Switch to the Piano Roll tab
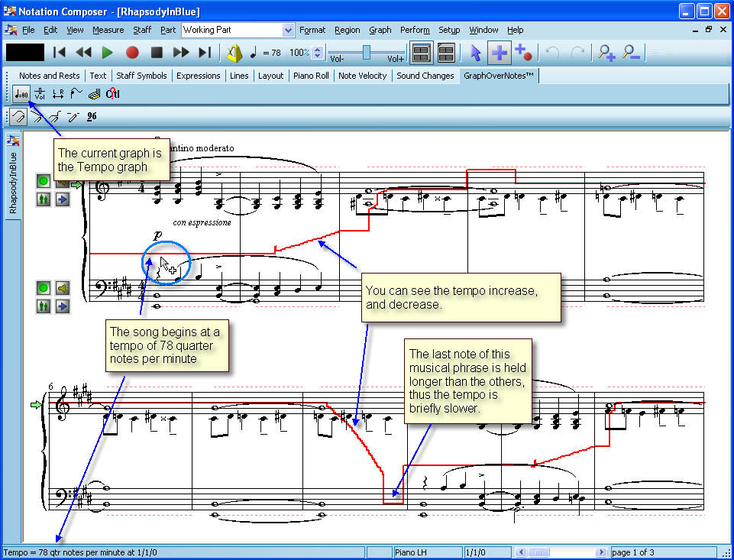 tap(311, 76)
